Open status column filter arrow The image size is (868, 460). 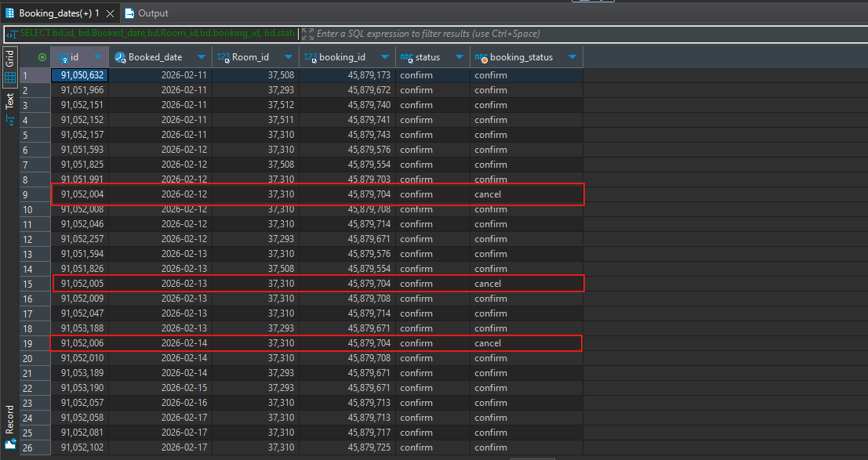click(x=459, y=57)
